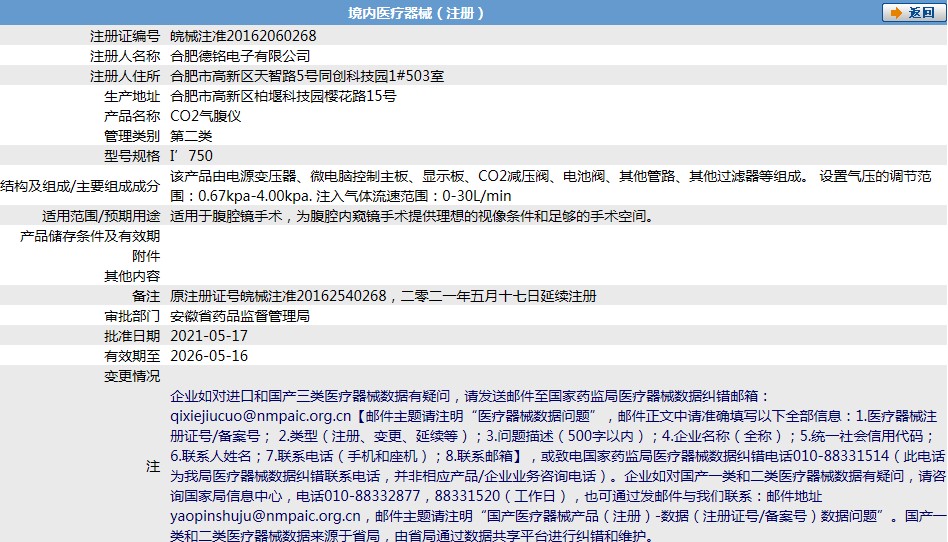Viewport: 948px width, 542px height.
Task: Select management category 第二类
Action: pos(191,136)
